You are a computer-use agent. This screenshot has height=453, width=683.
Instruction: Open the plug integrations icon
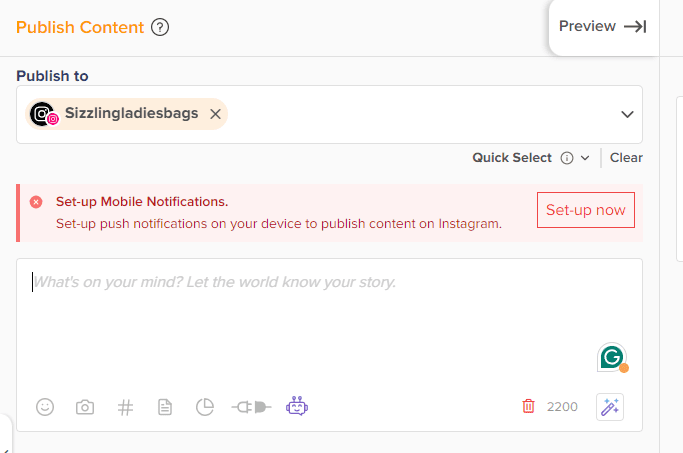pyautogui.click(x=251, y=407)
